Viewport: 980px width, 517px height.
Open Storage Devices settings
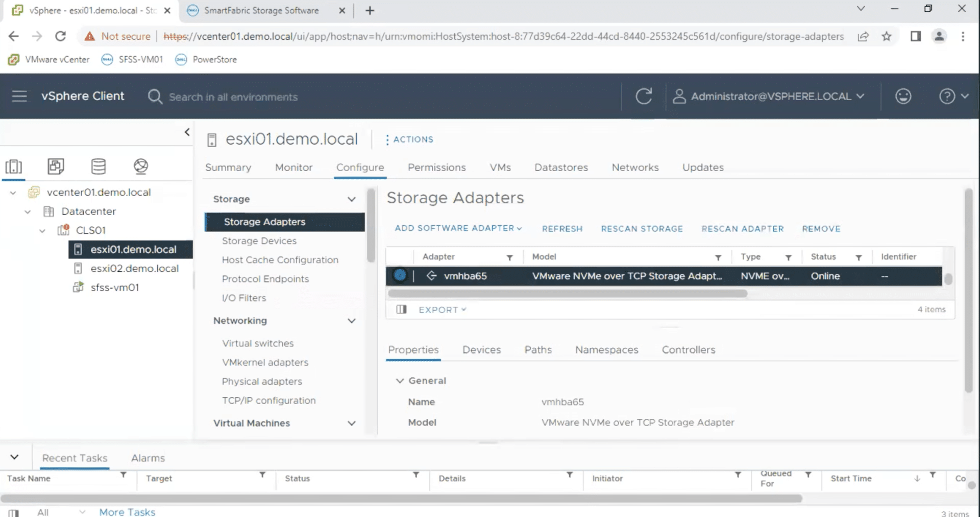coord(259,241)
